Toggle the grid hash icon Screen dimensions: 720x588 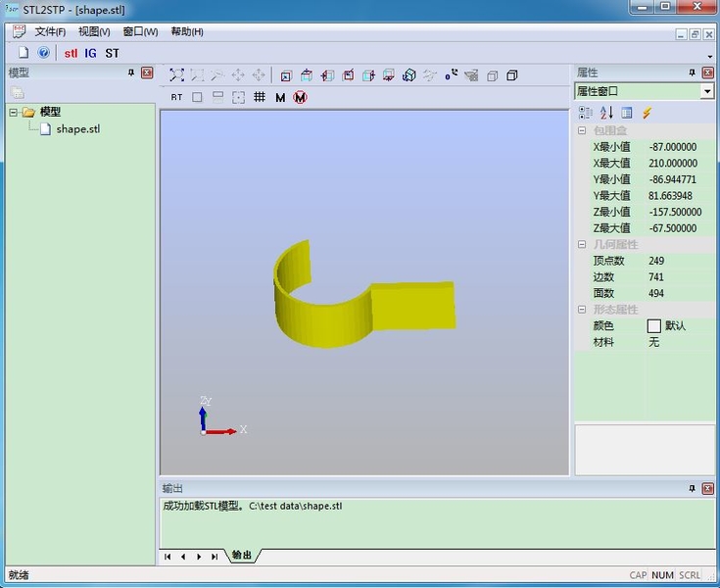(260, 97)
